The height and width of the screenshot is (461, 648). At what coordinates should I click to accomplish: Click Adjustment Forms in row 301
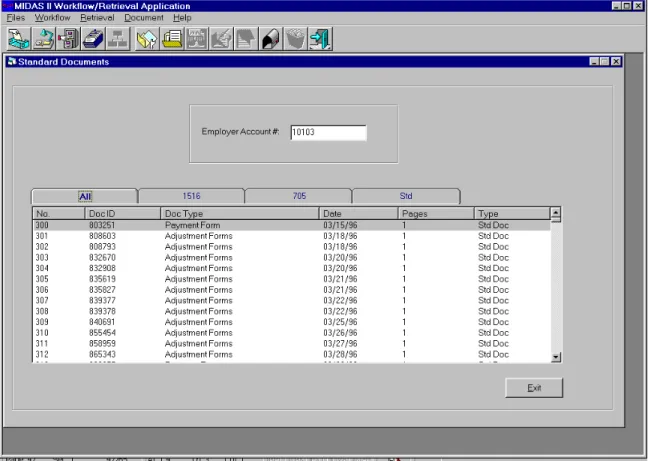click(x=199, y=236)
